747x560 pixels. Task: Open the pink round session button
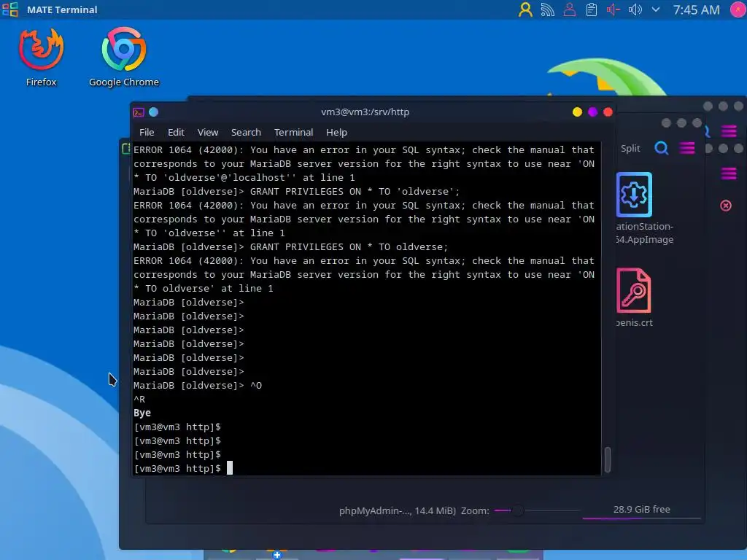(x=738, y=9)
